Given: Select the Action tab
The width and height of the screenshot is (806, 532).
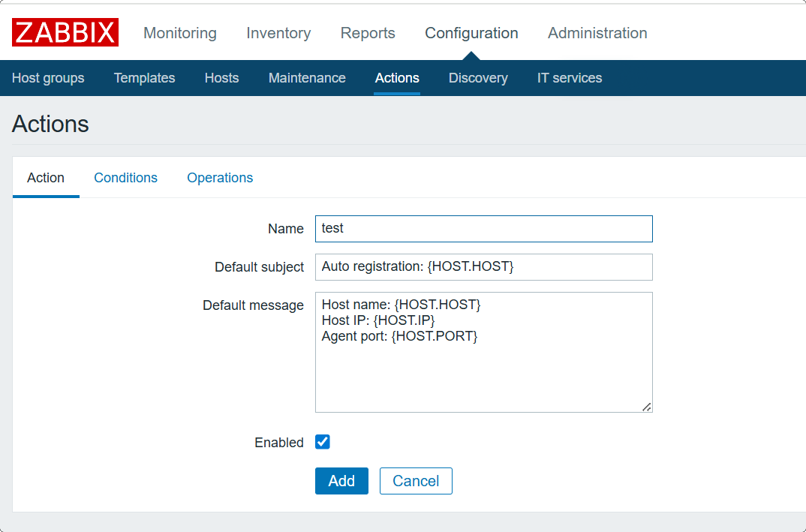Looking at the screenshot, I should tap(46, 178).
